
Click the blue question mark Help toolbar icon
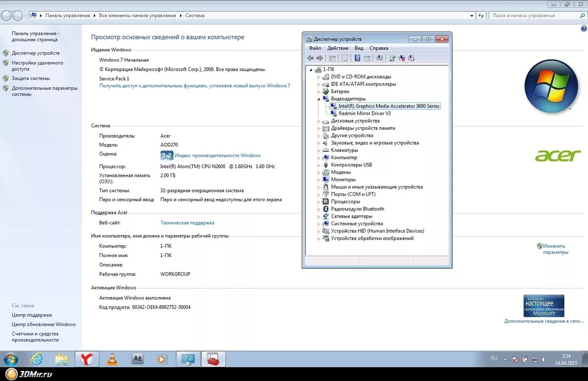pos(357,58)
